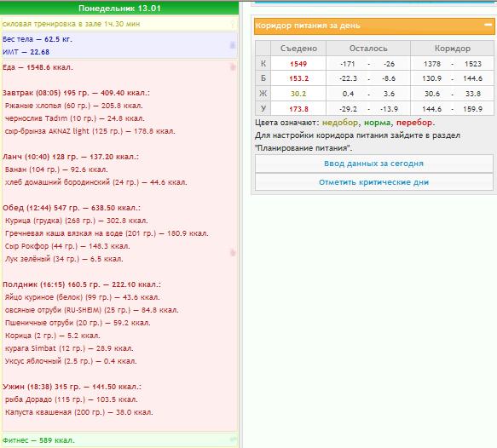
Task: Click eaten protein value 153.2
Action: (x=298, y=78)
